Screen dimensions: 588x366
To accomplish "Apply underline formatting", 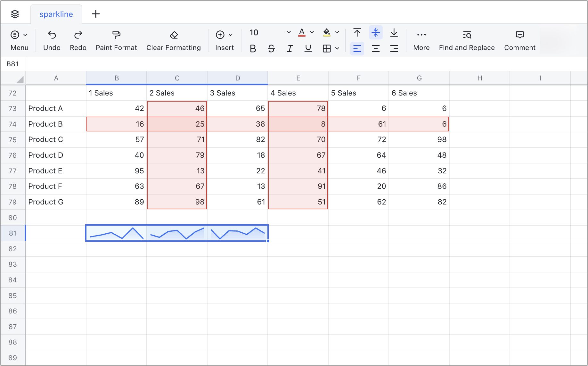I will point(308,48).
